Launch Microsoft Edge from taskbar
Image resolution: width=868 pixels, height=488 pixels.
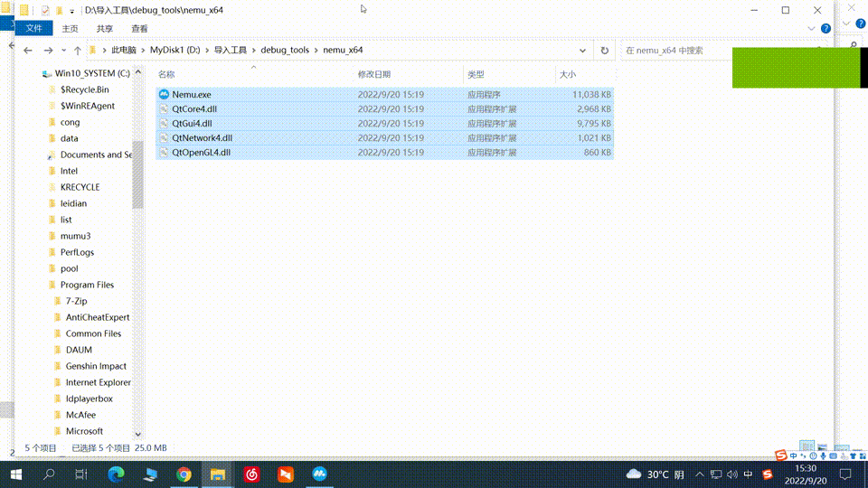coord(116,474)
